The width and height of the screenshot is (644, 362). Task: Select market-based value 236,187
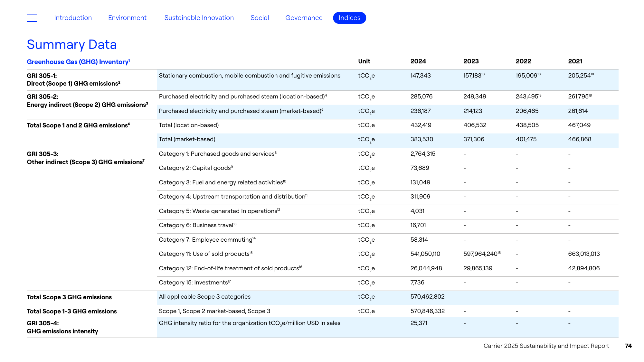click(x=421, y=111)
